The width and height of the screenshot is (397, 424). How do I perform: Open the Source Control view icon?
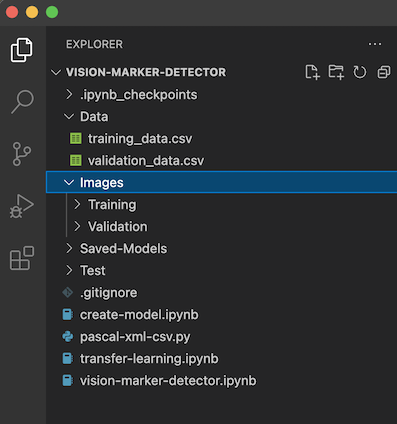(x=22, y=154)
